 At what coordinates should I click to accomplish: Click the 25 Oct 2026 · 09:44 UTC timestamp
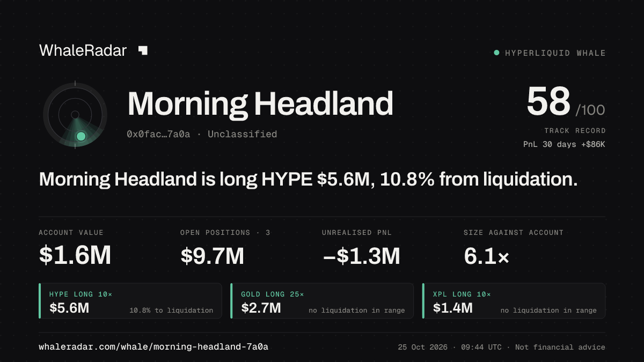click(x=450, y=347)
